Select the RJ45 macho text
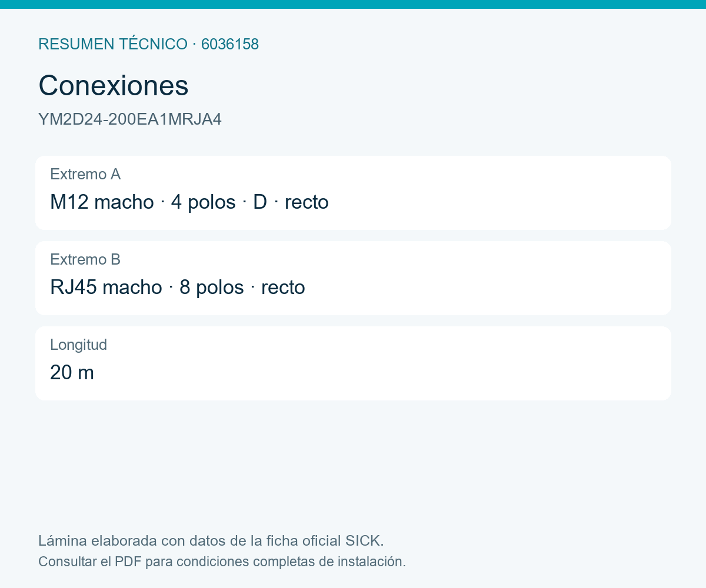706x588 pixels. click(x=106, y=288)
